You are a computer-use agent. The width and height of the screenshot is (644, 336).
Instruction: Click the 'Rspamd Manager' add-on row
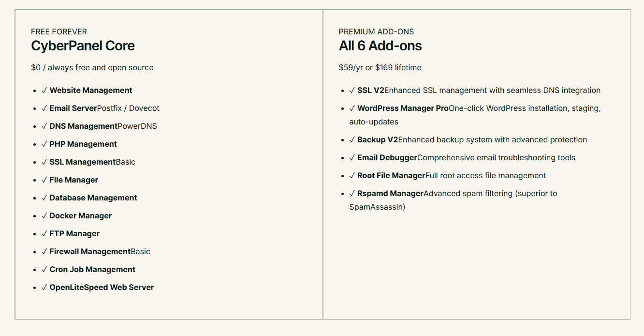click(x=453, y=200)
